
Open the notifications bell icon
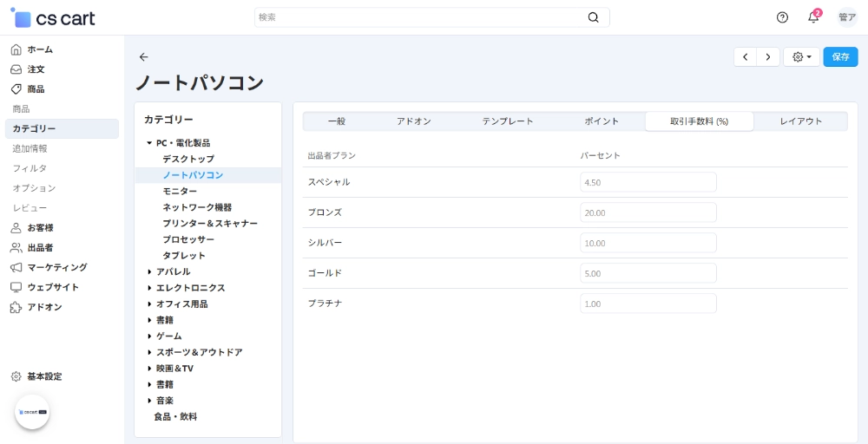tap(813, 17)
